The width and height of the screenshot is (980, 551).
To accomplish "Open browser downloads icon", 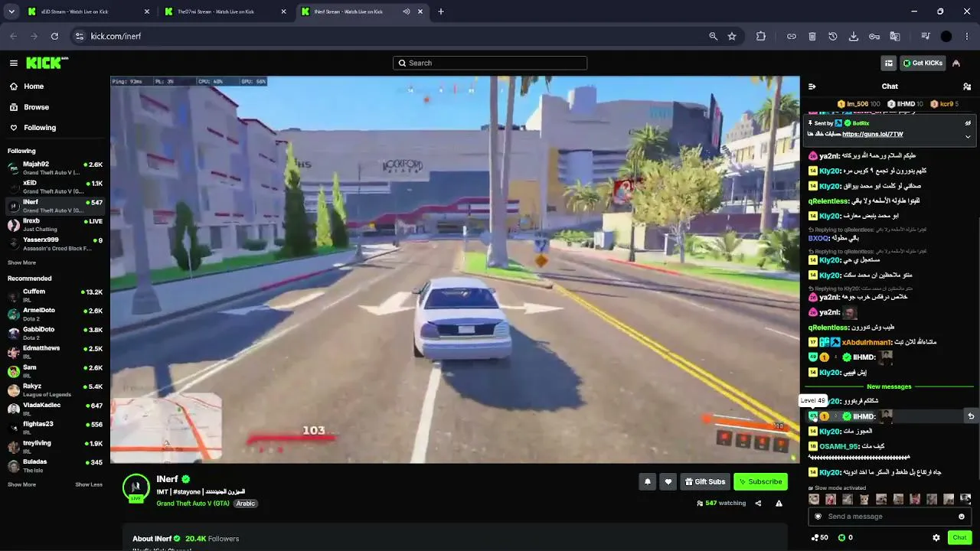I will pyautogui.click(x=854, y=36).
